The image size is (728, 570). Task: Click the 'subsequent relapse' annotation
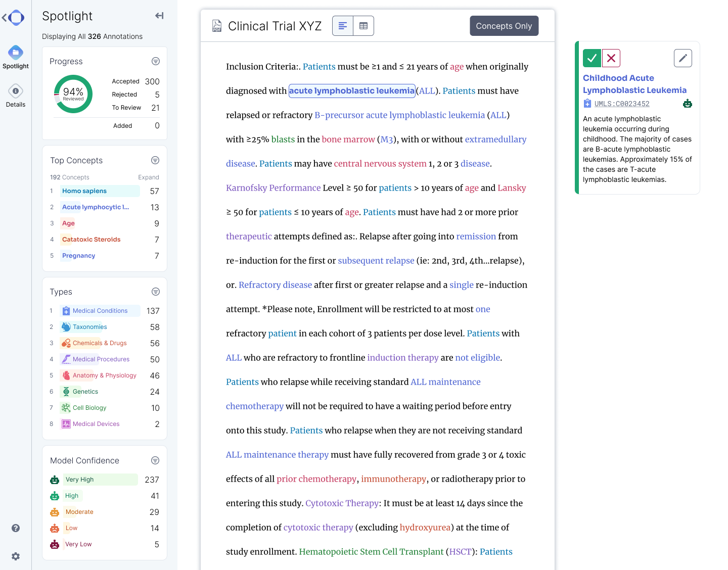point(376,261)
